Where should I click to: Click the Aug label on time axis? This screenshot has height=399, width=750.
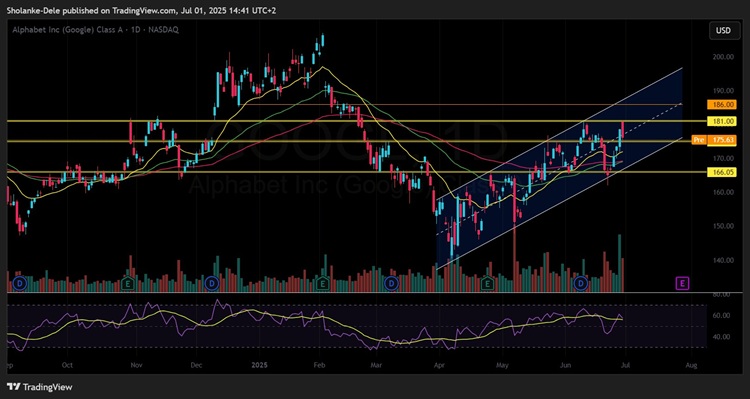coord(691,365)
